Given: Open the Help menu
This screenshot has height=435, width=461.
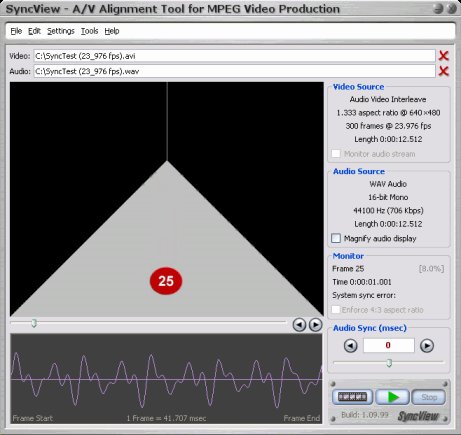Looking at the screenshot, I should [112, 31].
